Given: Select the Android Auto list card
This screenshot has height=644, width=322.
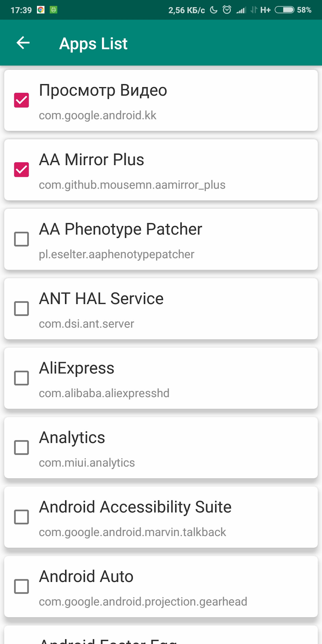Looking at the screenshot, I should [x=161, y=587].
